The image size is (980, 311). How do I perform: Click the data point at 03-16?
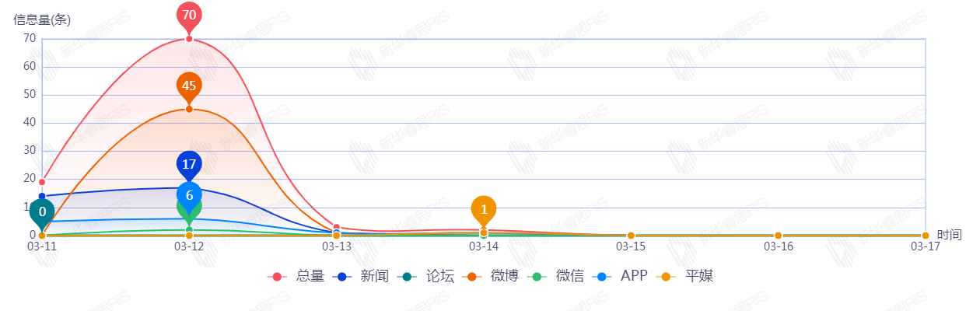[x=778, y=236]
